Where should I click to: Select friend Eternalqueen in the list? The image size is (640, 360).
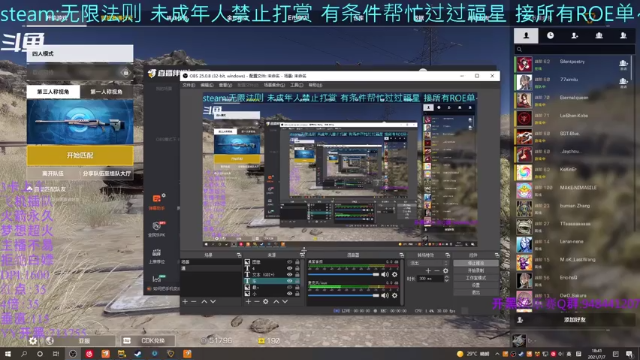572,100
